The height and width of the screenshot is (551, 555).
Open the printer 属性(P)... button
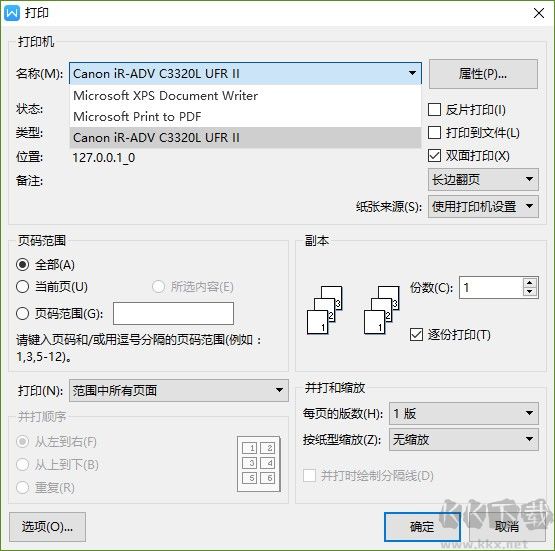(483, 74)
